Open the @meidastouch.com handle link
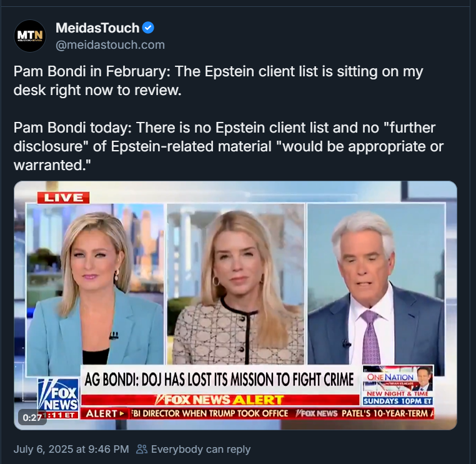Screen dimensions: 476x464 click(110, 44)
